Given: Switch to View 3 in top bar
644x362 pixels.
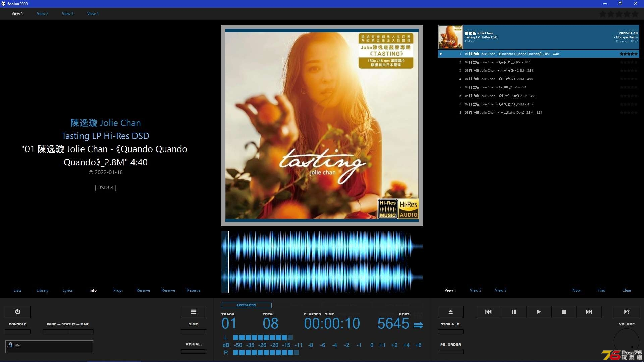Looking at the screenshot, I should pos(68,14).
